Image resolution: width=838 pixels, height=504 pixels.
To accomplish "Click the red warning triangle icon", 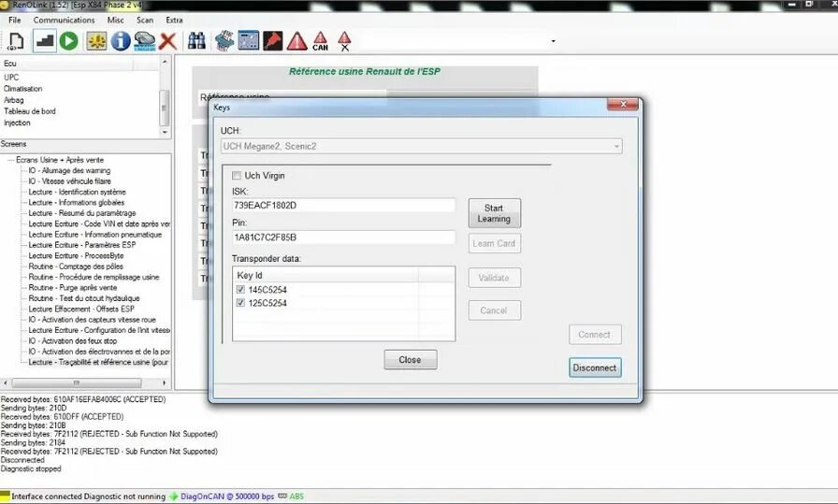I will pyautogui.click(x=297, y=41).
